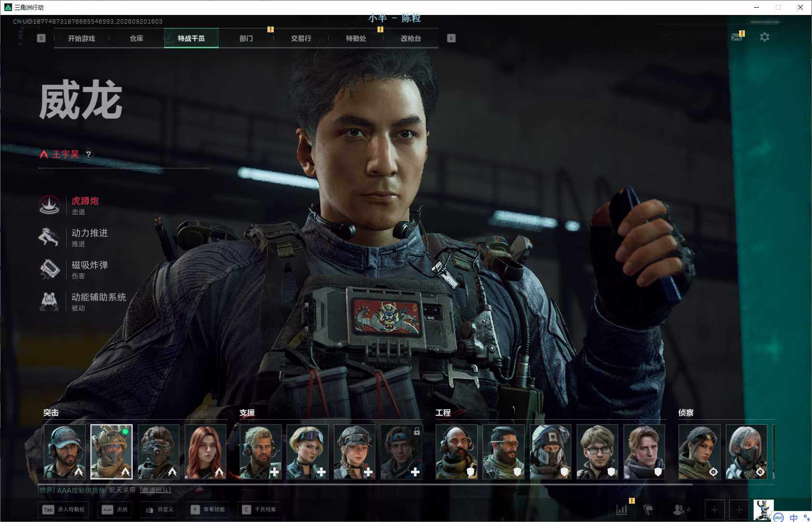
Task: Select the curly-haired operator with black glasses in 工程
Action: [597, 452]
